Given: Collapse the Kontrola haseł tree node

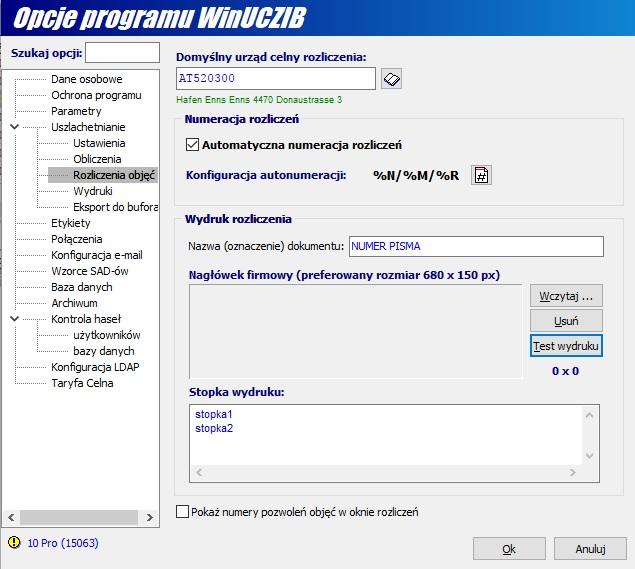Looking at the screenshot, I should tap(15, 319).
